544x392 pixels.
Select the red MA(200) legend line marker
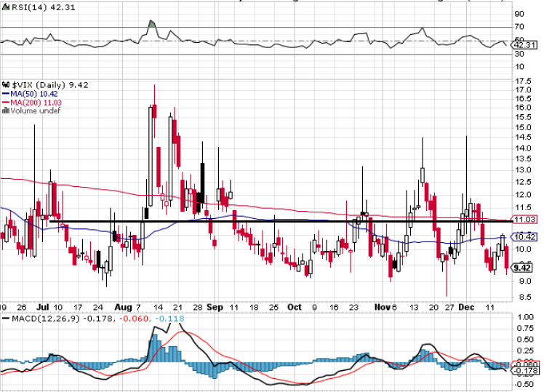click(x=4, y=103)
